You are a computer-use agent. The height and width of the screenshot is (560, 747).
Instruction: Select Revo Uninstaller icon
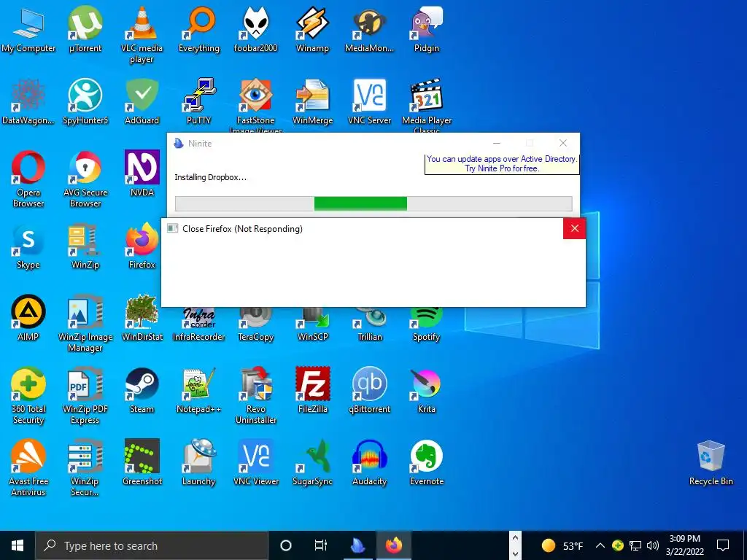click(x=256, y=395)
